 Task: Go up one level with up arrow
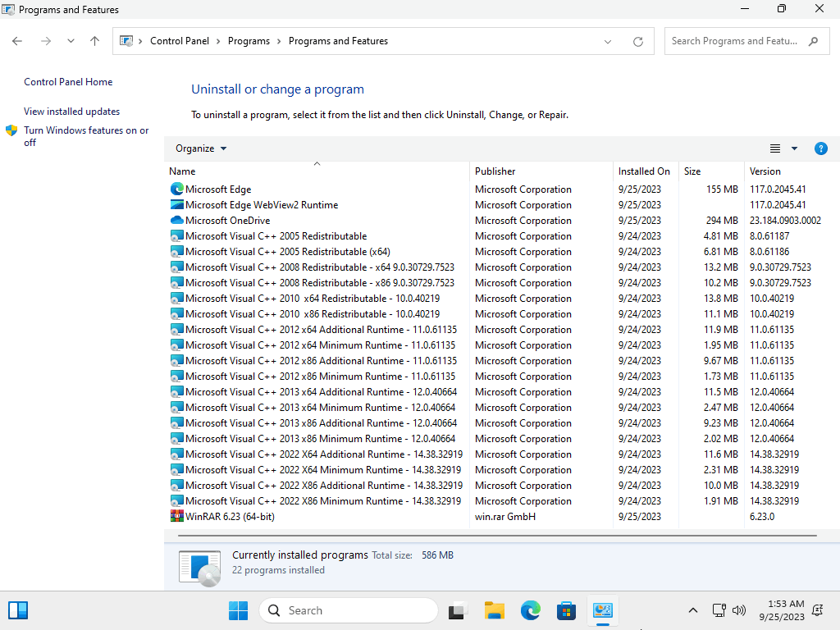(95, 41)
